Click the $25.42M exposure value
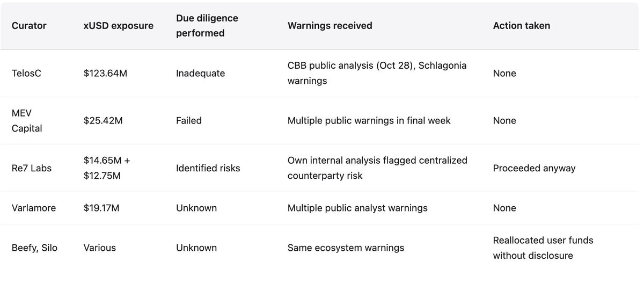 (x=103, y=121)
